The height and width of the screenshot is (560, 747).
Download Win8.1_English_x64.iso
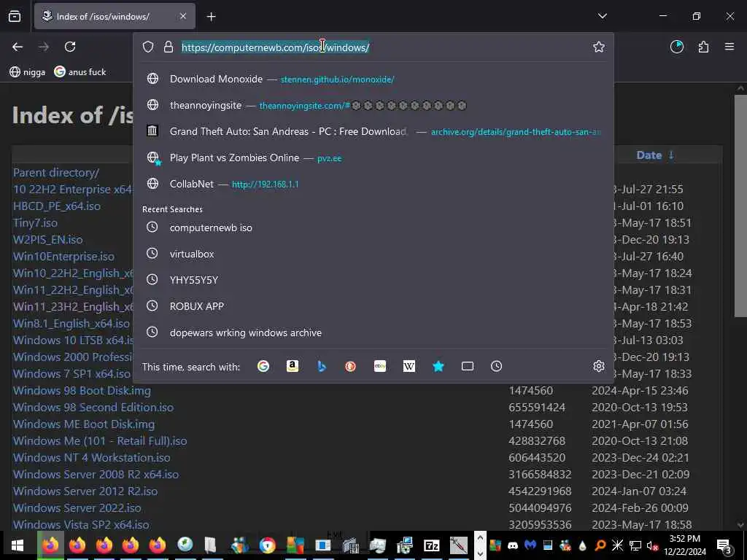pyautogui.click(x=71, y=323)
